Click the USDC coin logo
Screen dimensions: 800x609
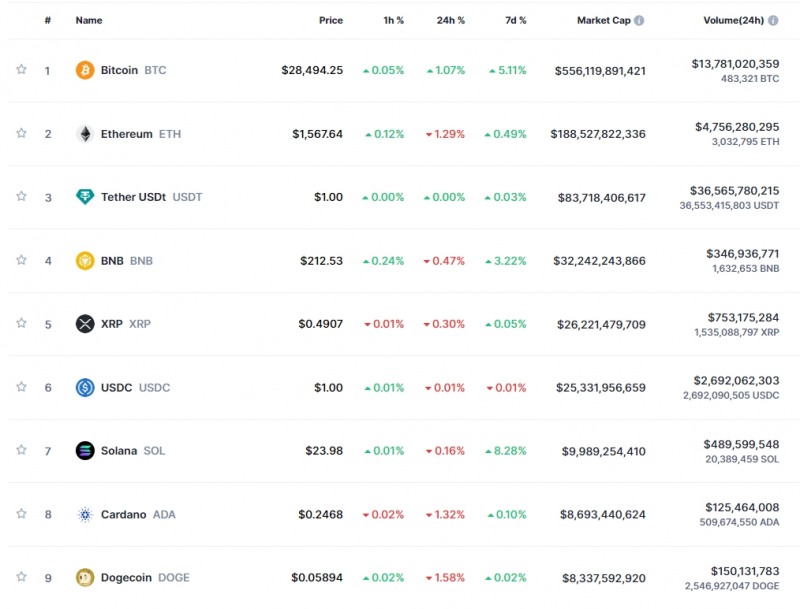83,387
